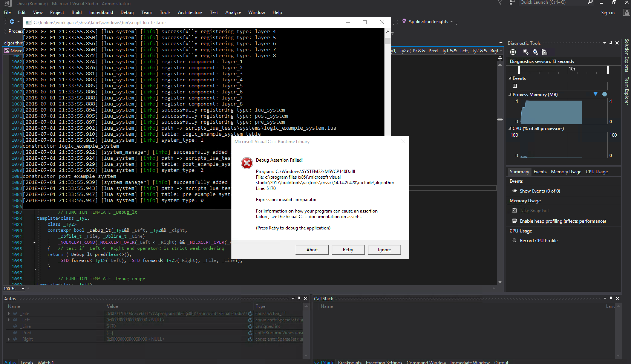Viewport: 631px width, 364px height.
Task: Expand the _File variable in Autos
Action: 9,314
